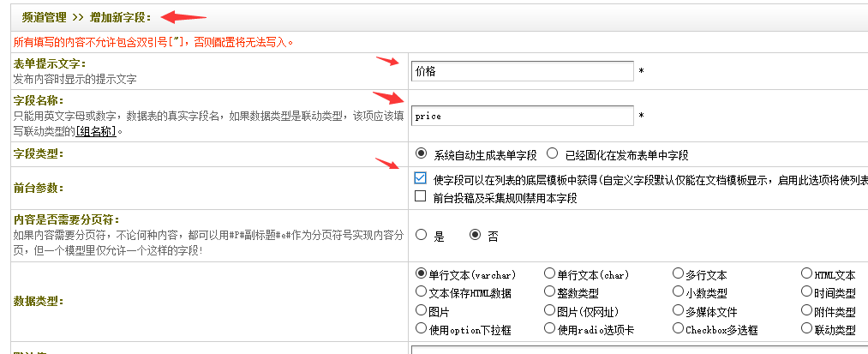Choose 整数类型 data type
The image size is (868, 354).
[x=549, y=292]
